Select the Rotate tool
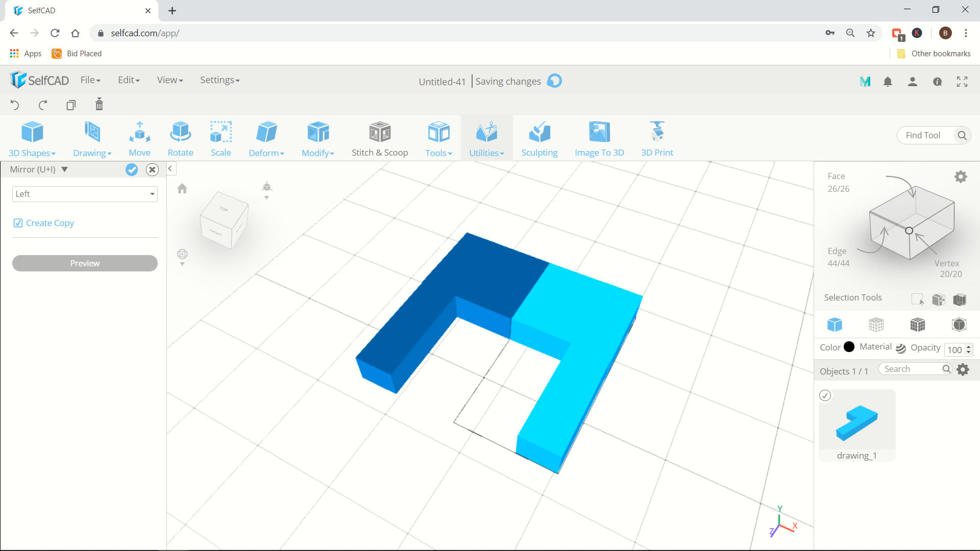 click(x=180, y=139)
